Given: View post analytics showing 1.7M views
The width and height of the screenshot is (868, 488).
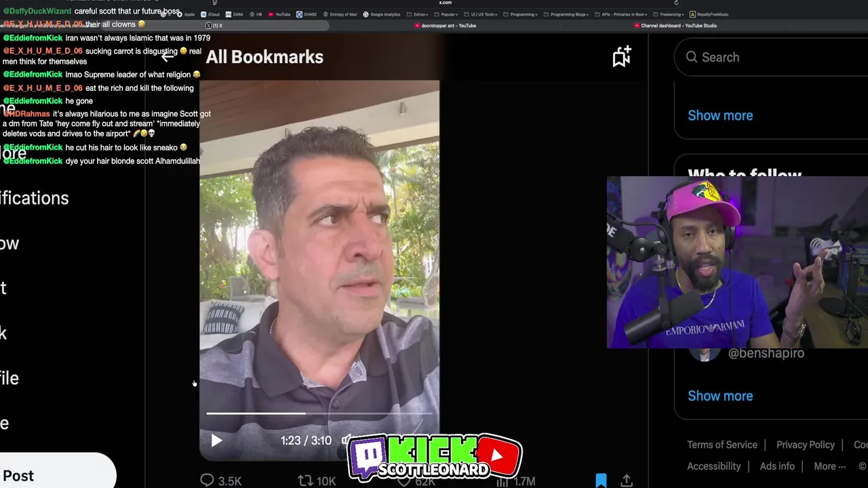Looking at the screenshot, I should (517, 481).
